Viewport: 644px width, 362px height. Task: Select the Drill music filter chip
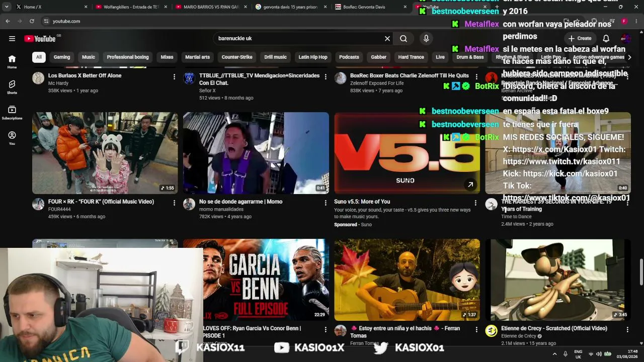tap(275, 57)
